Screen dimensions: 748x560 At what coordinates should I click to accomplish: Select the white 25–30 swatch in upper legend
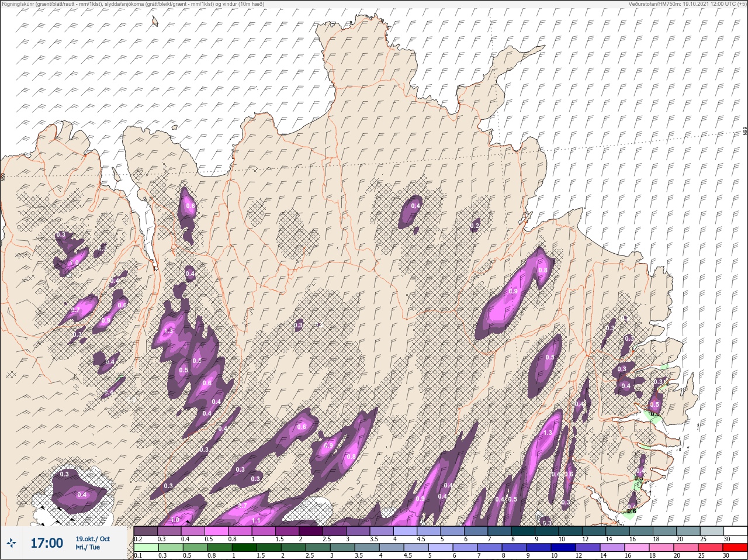click(736, 531)
